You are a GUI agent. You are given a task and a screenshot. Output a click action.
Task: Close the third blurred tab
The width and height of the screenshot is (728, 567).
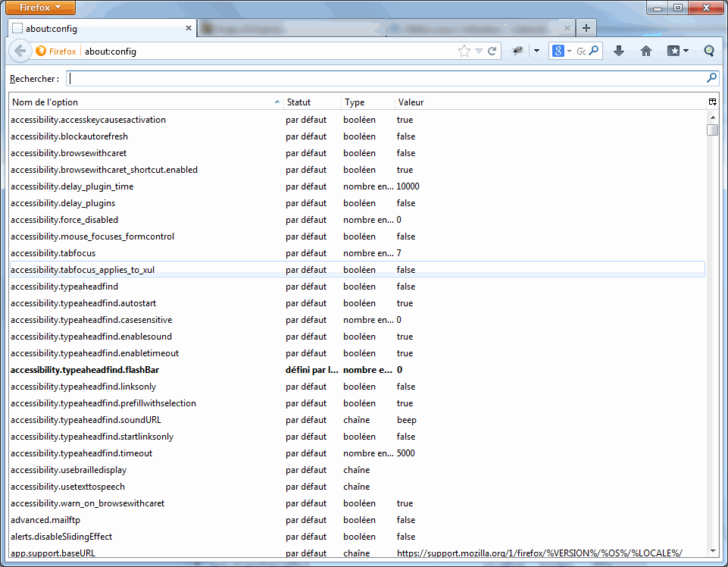[x=567, y=28]
